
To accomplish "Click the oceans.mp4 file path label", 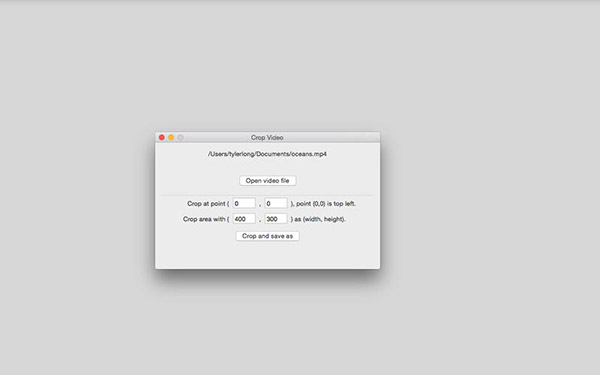I will pos(267,154).
